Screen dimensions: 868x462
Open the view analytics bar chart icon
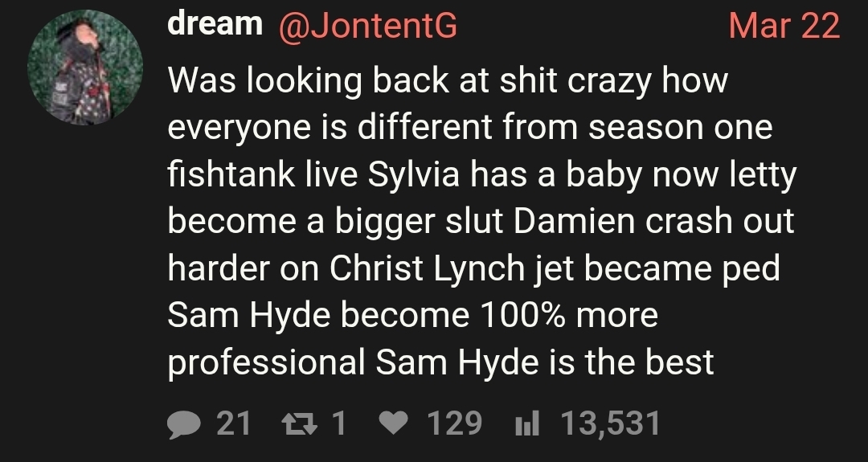pyautogui.click(x=527, y=424)
